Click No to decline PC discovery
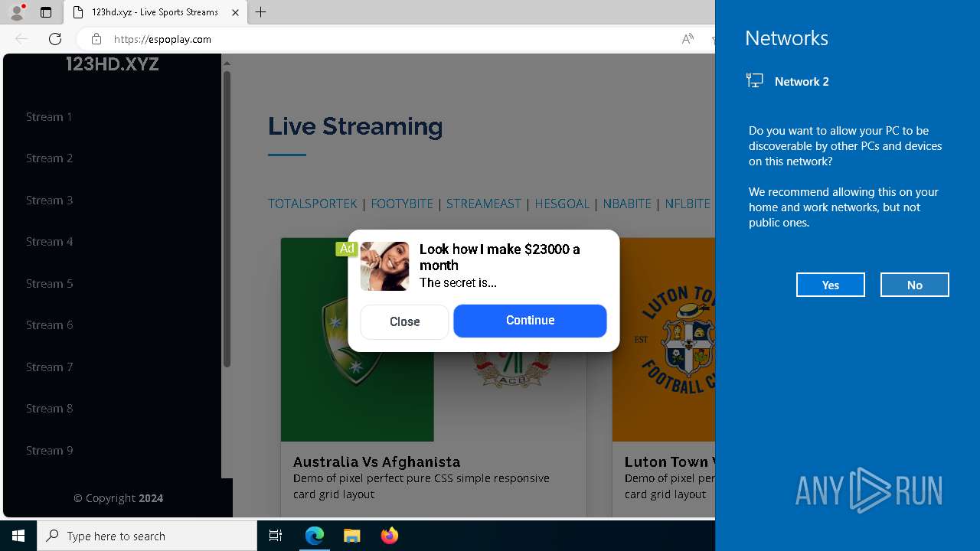The height and width of the screenshot is (551, 980). [915, 285]
